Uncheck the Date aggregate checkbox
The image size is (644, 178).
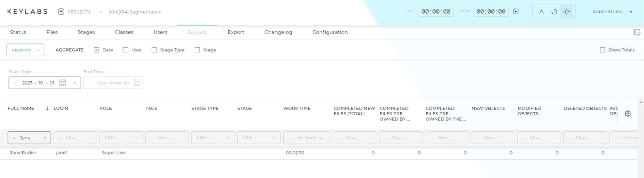[x=96, y=50]
